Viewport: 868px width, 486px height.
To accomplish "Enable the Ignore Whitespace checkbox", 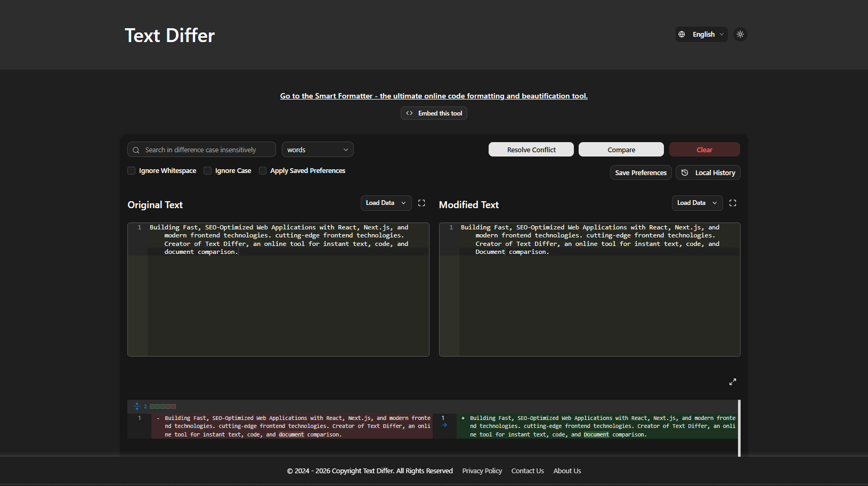I will [131, 171].
